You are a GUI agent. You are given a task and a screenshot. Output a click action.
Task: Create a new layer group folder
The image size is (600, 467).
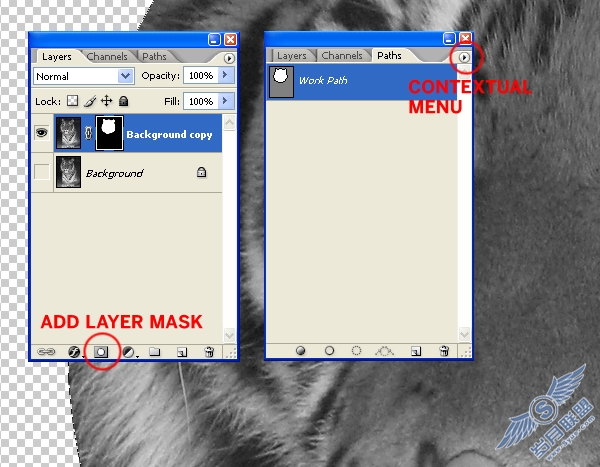pos(155,351)
